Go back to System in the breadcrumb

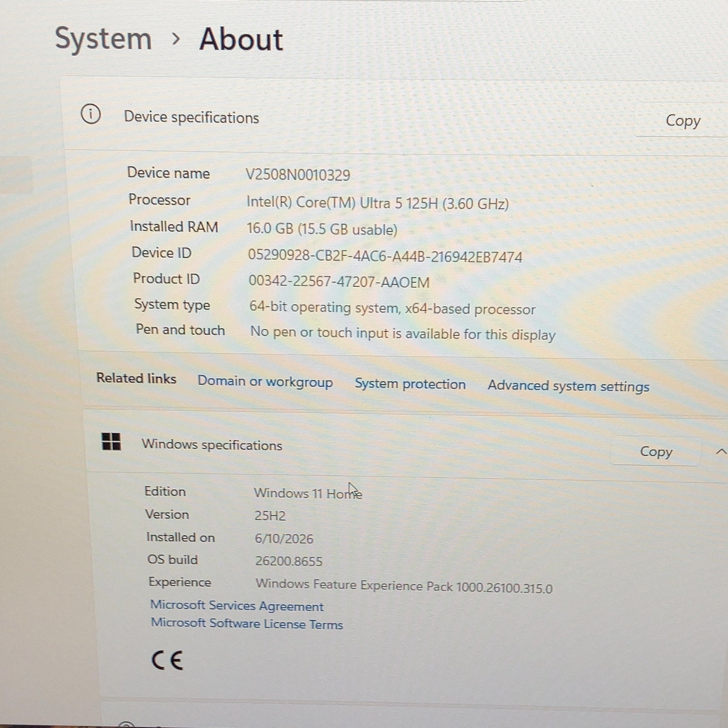click(x=103, y=39)
